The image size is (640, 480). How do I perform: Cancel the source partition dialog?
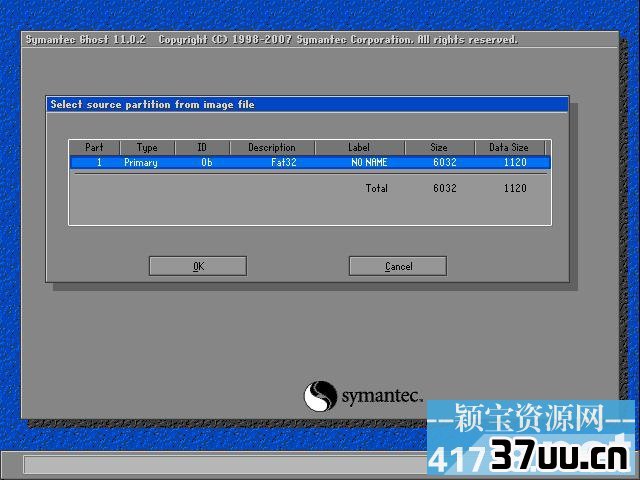point(398,266)
